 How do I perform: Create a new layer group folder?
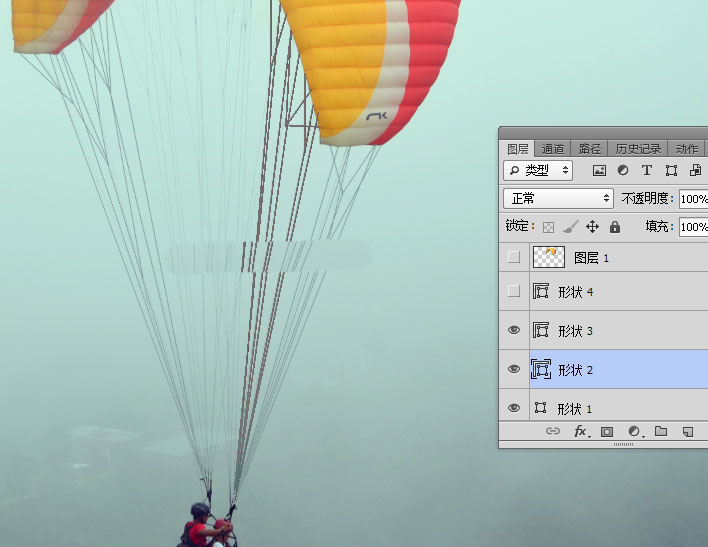661,432
